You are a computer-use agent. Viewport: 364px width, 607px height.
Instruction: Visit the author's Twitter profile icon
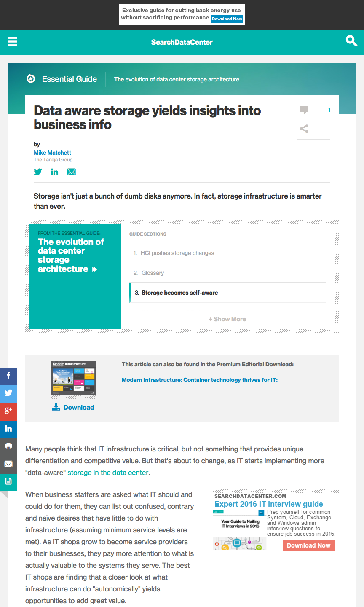[x=38, y=172]
